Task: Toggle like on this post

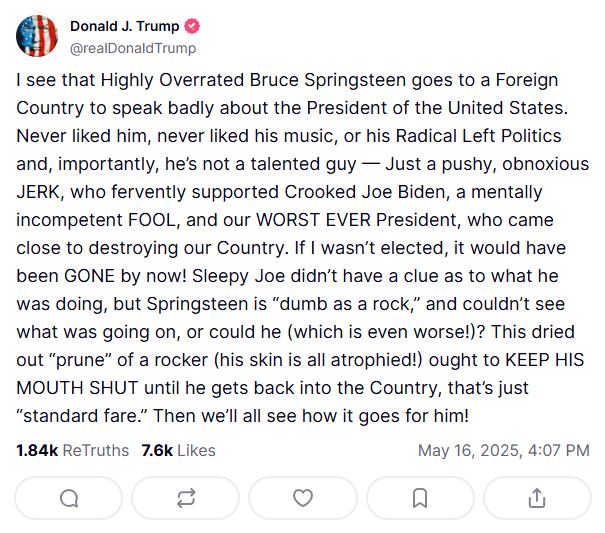Action: (303, 497)
